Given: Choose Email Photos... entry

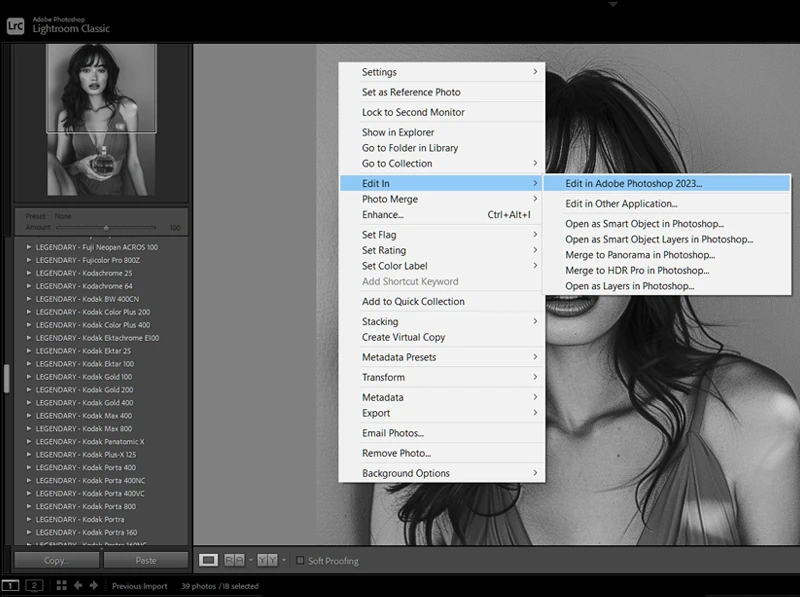Looking at the screenshot, I should click(x=442, y=433).
